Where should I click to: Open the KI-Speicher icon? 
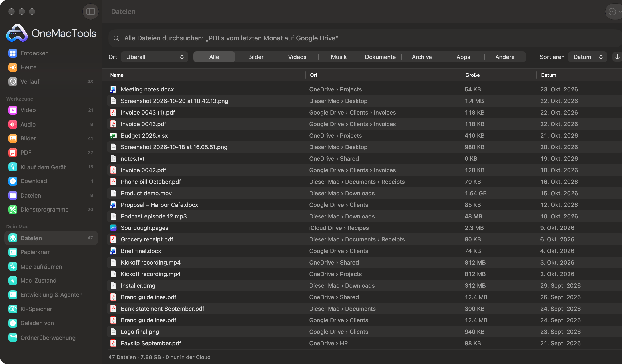click(13, 309)
